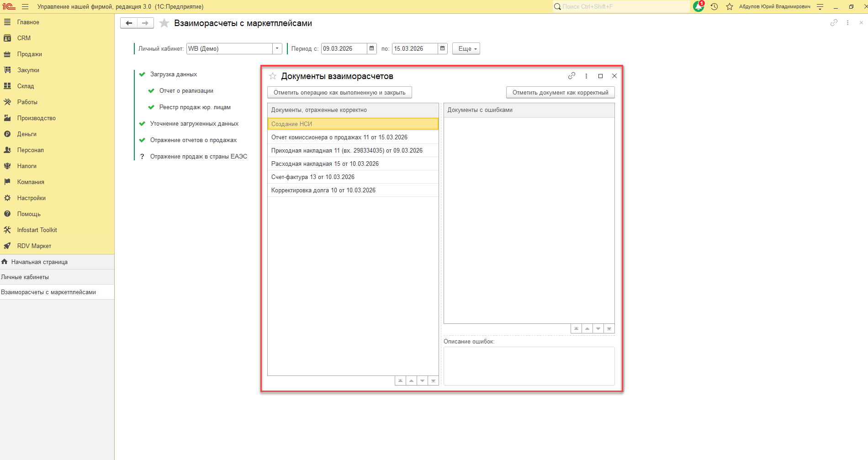Open the notifications bell icon

(x=699, y=6)
